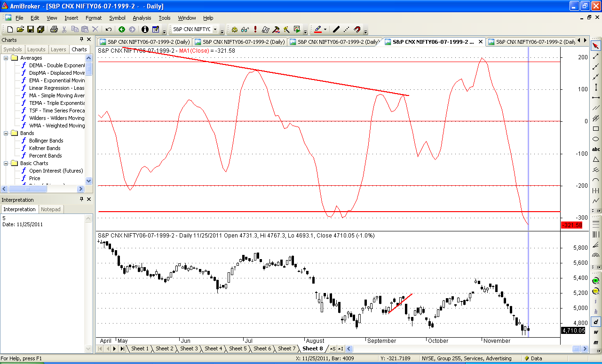
Task: Select the first S&P CNX NIFTY chart tab
Action: pyautogui.click(x=144, y=42)
